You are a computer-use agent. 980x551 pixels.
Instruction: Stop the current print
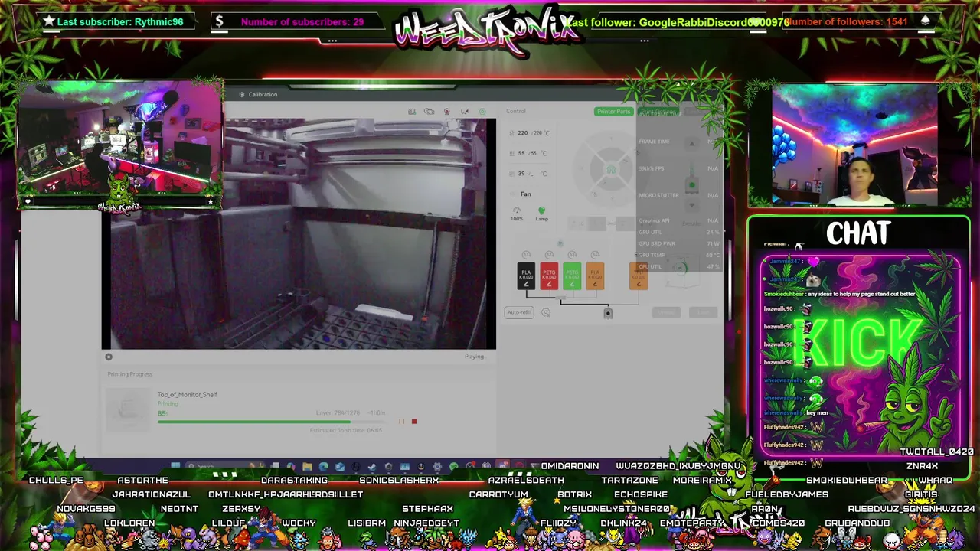tap(414, 422)
